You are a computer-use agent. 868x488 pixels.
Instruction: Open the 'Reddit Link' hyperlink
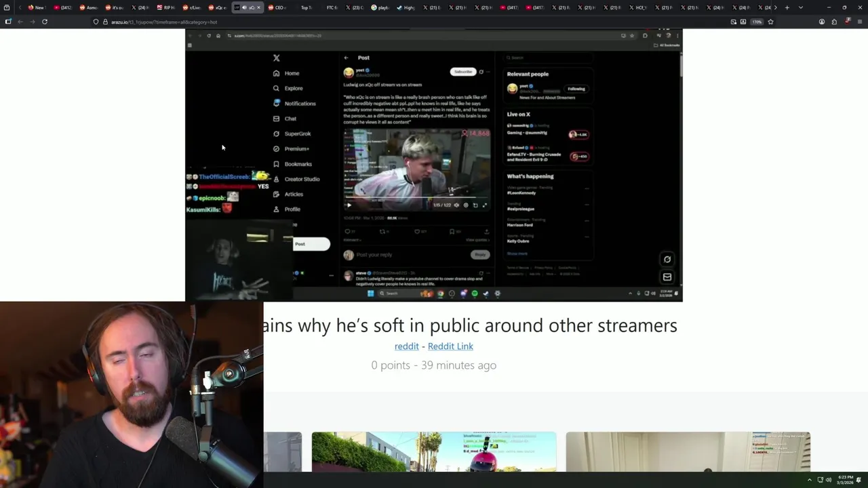point(450,346)
